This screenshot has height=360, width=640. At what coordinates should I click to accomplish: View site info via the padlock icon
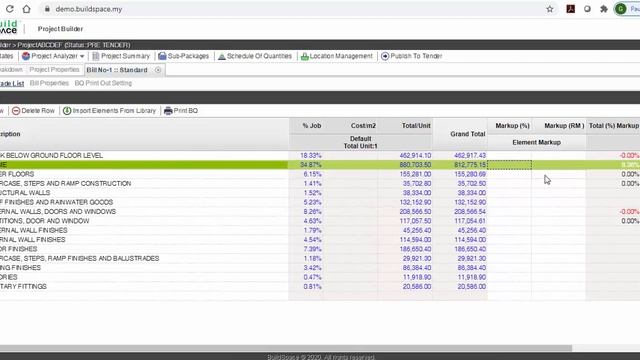[x=47, y=9]
